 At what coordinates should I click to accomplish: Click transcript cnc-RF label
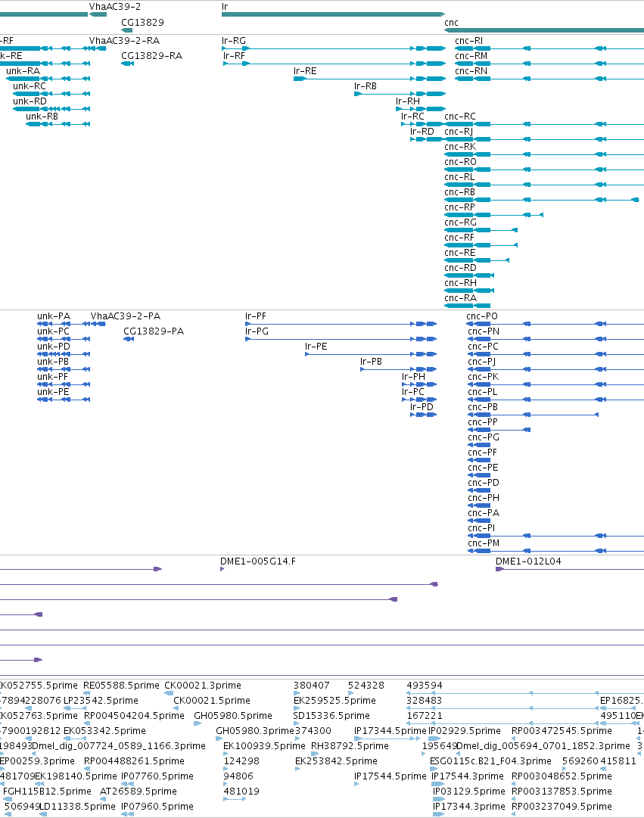point(459,238)
